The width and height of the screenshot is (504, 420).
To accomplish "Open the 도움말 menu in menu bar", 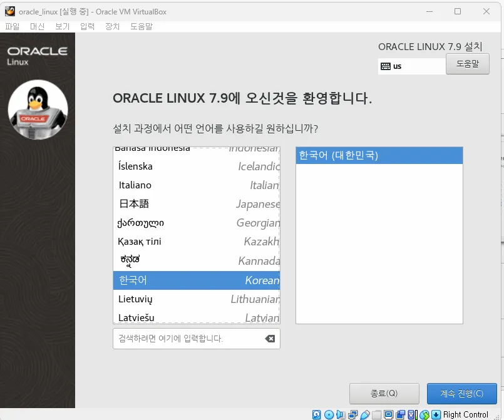I will [x=141, y=26].
